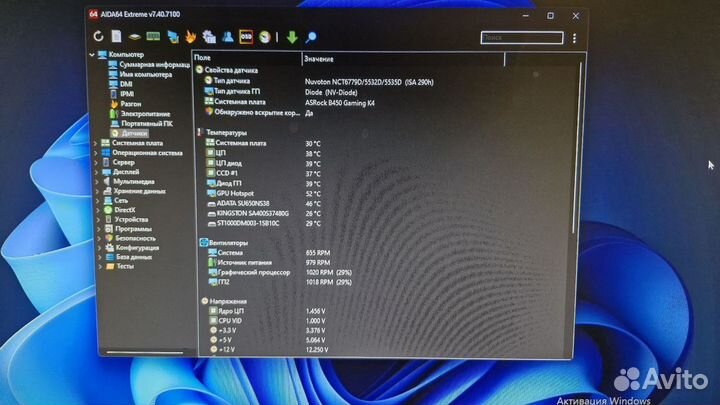Expand the Сеть tree node
720x405 pixels.
[x=97, y=201]
